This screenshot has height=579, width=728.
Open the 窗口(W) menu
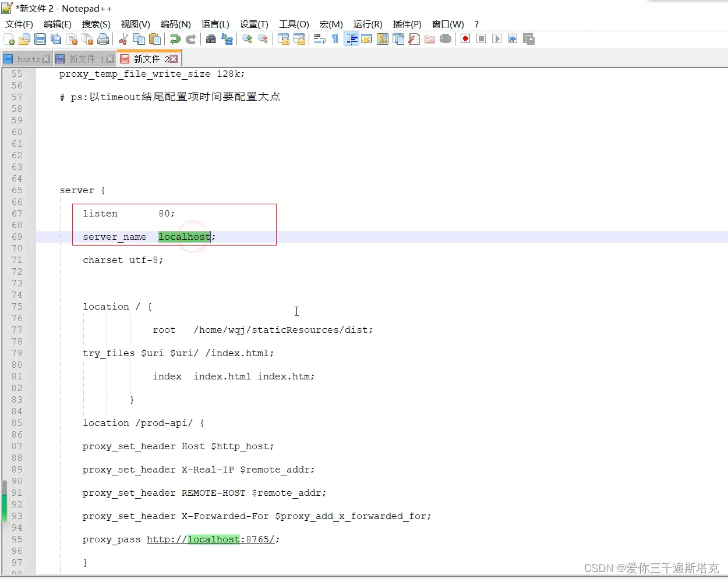[x=448, y=24]
